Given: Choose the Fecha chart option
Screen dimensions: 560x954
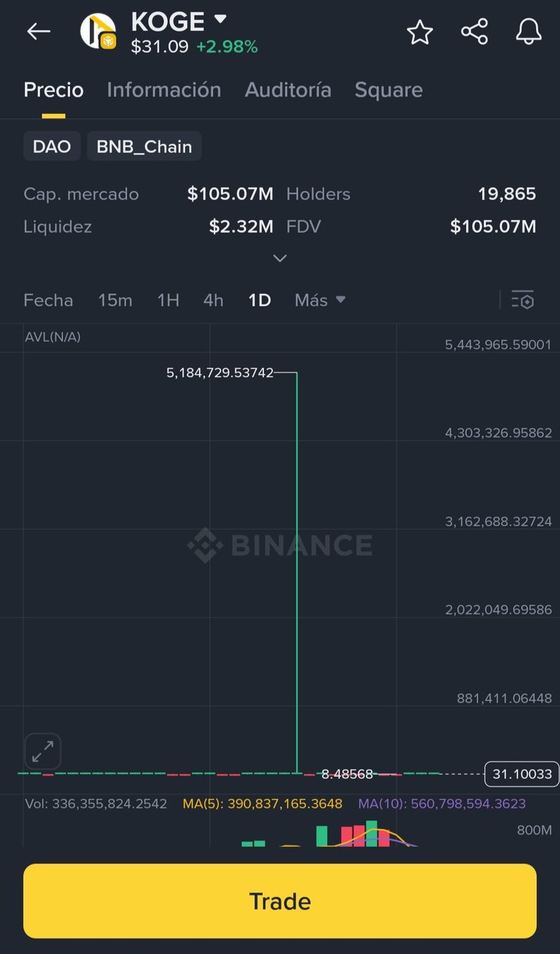Looking at the screenshot, I should (48, 300).
